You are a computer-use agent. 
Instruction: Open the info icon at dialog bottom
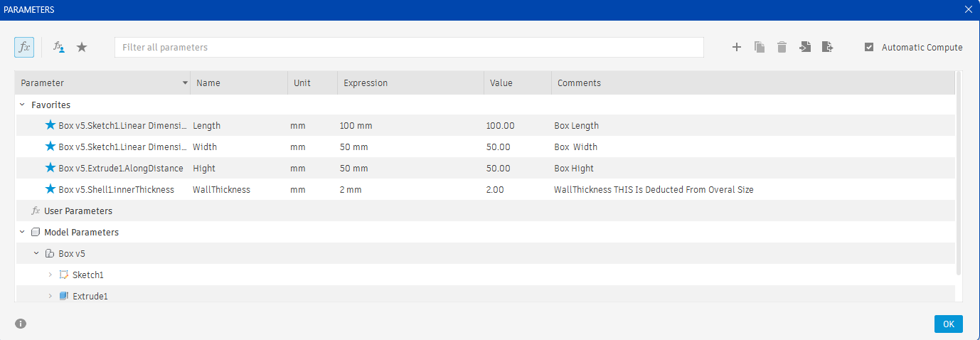[21, 324]
